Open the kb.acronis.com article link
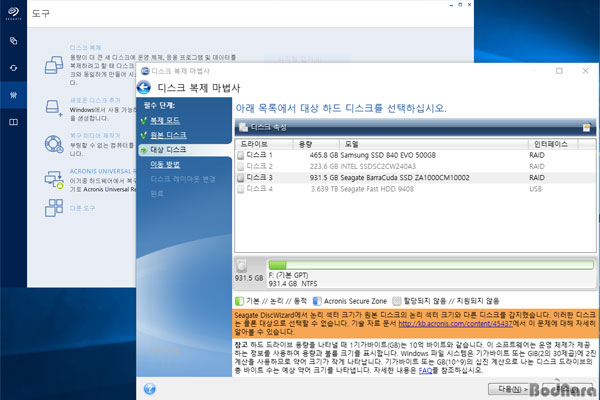 click(455, 323)
